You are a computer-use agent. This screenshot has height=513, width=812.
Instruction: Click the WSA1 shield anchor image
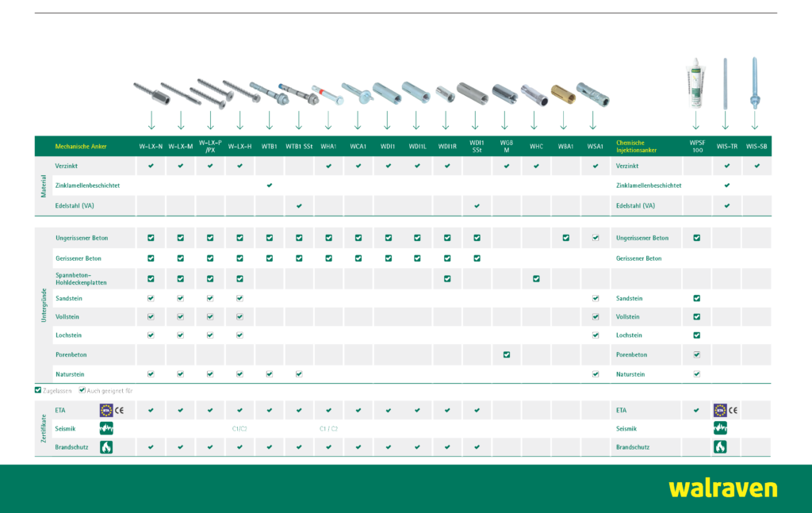[592, 94]
